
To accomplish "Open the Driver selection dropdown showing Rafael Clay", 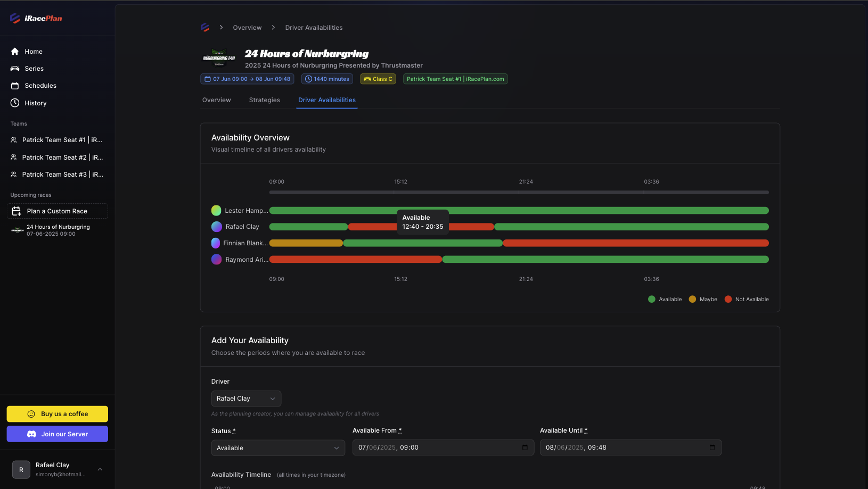I will [246, 398].
